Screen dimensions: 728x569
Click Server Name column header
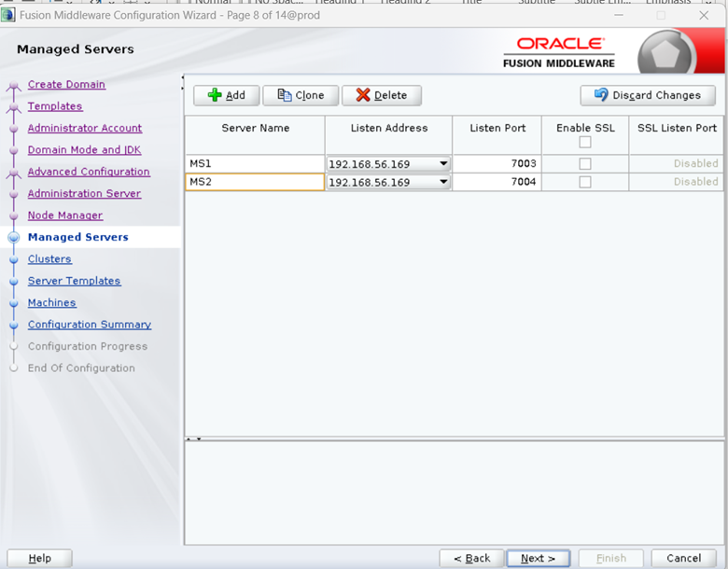coord(256,134)
